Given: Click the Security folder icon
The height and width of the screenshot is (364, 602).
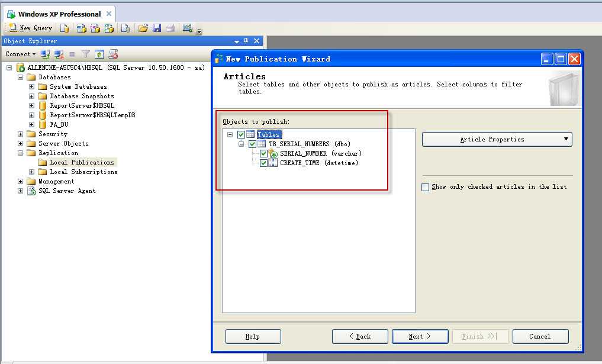Looking at the screenshot, I should tap(31, 134).
